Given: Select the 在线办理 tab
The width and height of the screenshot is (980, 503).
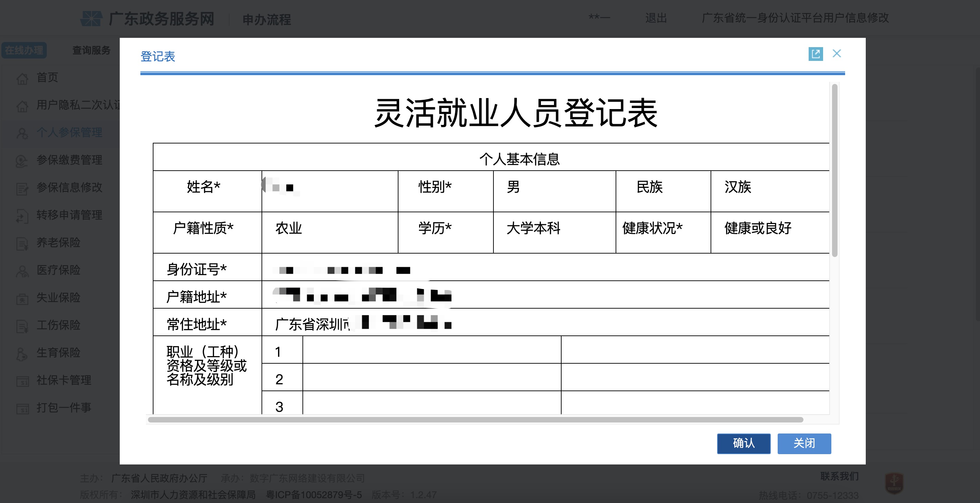Looking at the screenshot, I should (x=24, y=50).
